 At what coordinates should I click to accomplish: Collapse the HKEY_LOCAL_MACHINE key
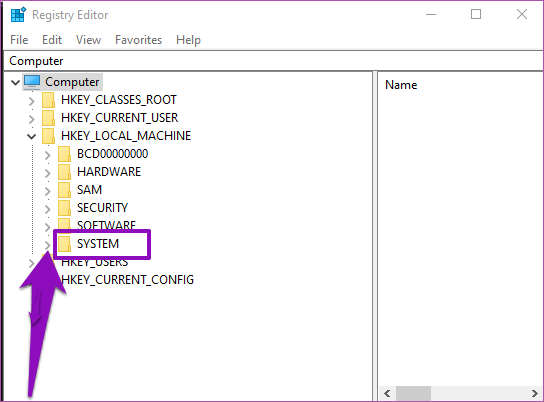(x=32, y=137)
